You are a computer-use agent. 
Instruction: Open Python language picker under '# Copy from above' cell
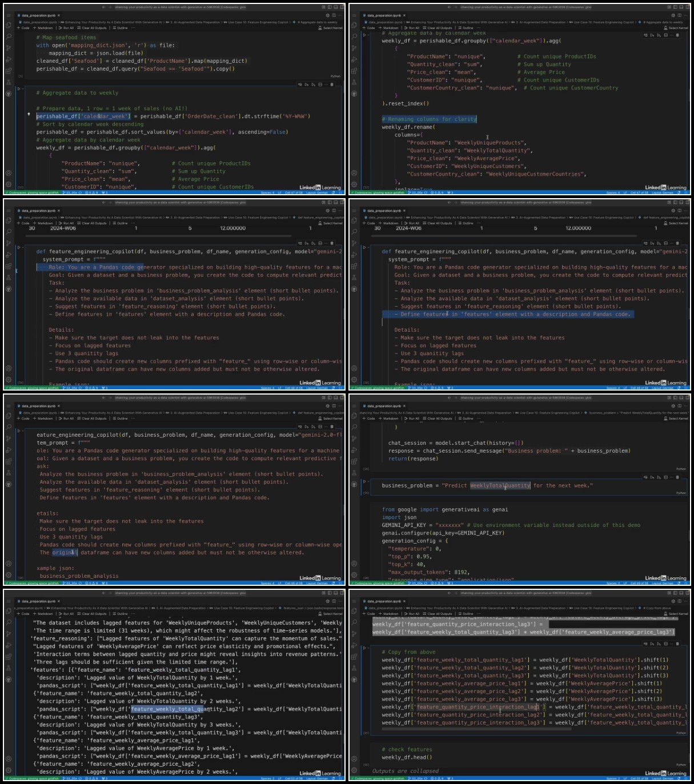681,733
